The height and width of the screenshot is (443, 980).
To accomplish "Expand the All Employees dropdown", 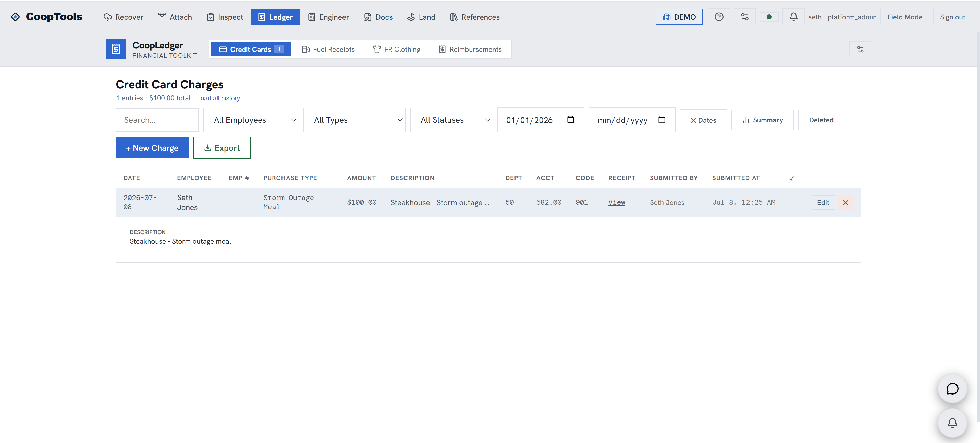I will (251, 120).
